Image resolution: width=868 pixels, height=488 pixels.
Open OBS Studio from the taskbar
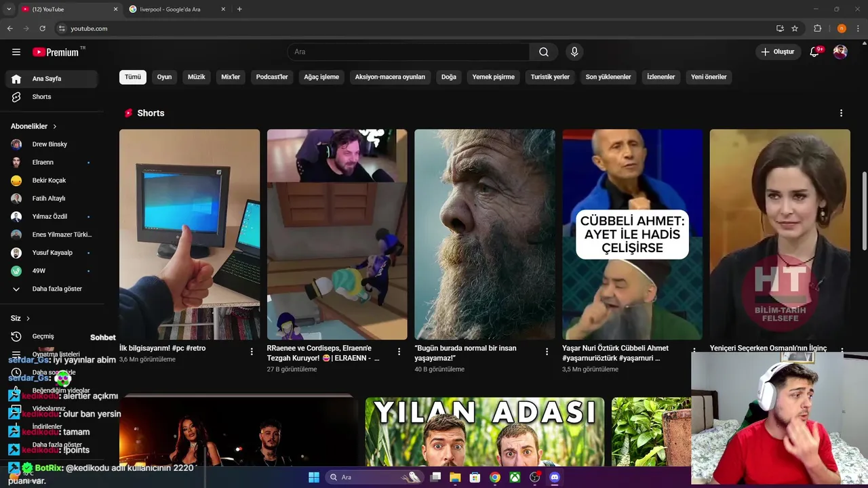tap(534, 477)
